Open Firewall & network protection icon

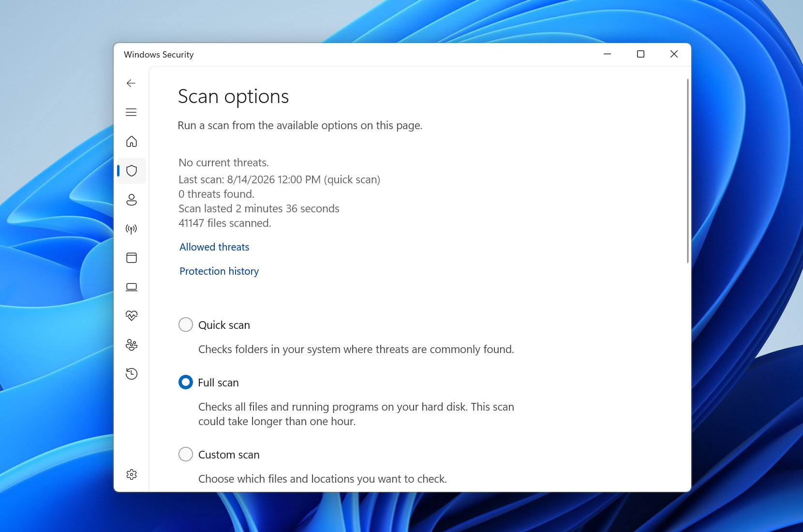[x=132, y=229]
